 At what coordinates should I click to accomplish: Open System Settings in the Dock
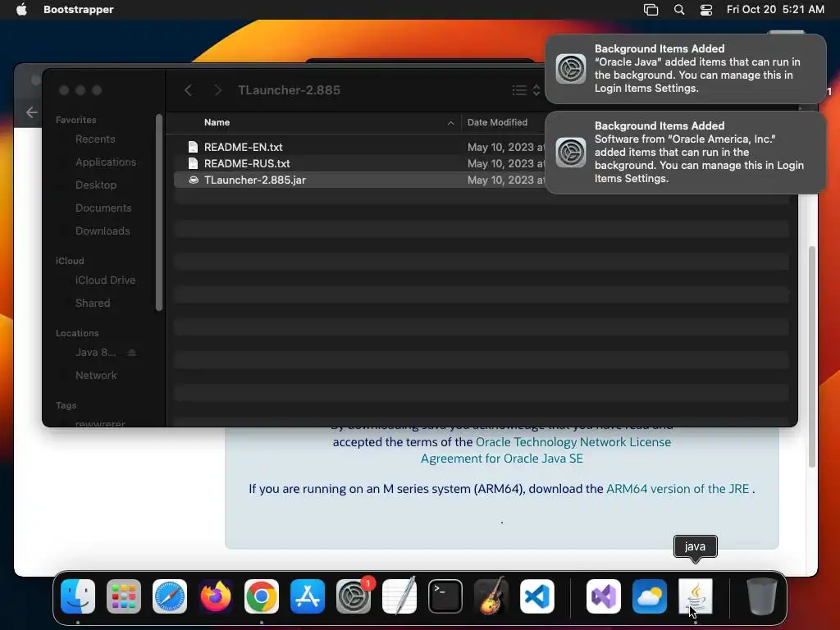coord(354,596)
